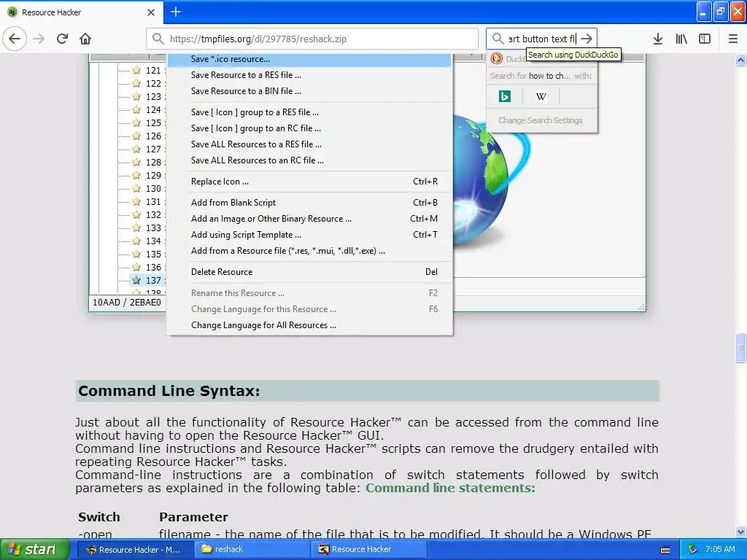Switch to Resource Hacker taskbar browser item
The image size is (747, 560).
tap(368, 550)
